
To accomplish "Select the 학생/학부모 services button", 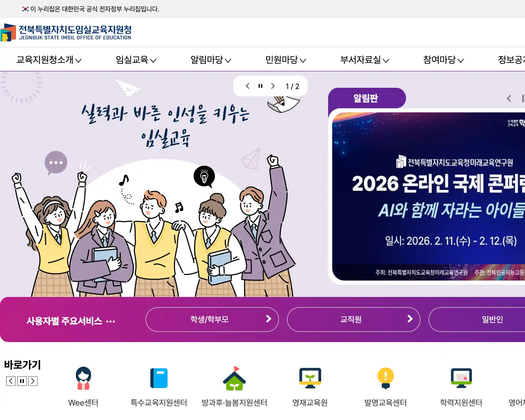I will pyautogui.click(x=212, y=320).
